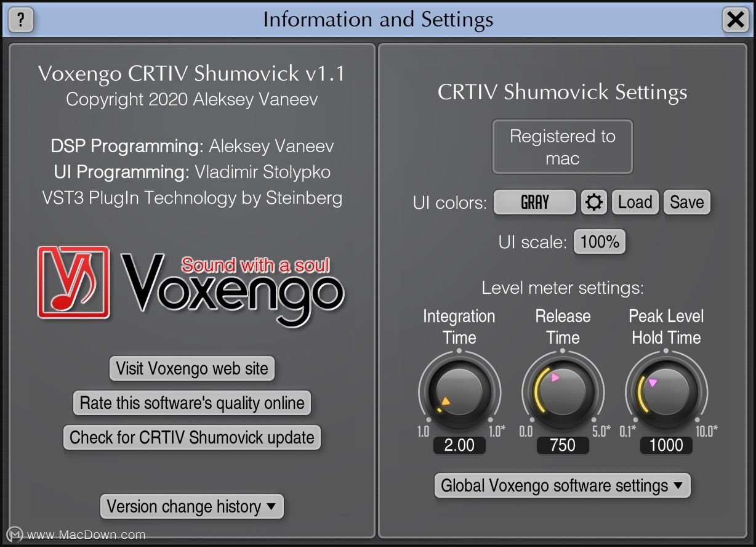756x547 pixels.
Task: Open the GRAY UI colors selector
Action: coord(535,202)
